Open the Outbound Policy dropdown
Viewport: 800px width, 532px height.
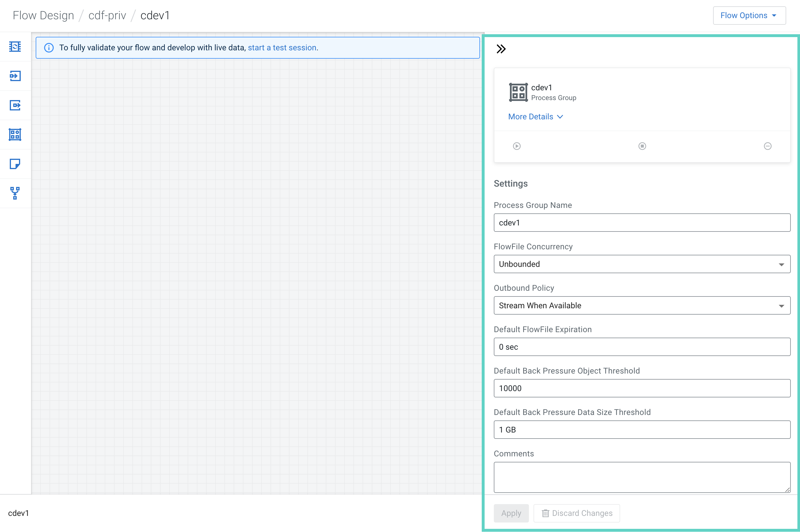(642, 305)
